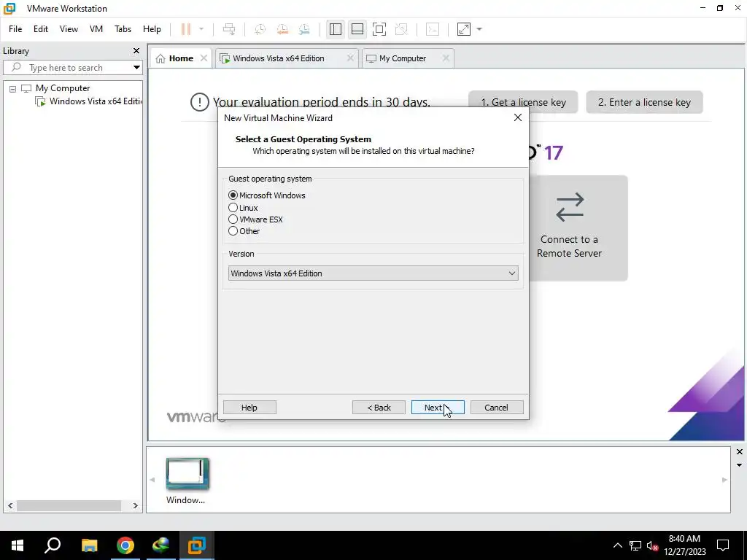Close the Home tab

pos(204,58)
